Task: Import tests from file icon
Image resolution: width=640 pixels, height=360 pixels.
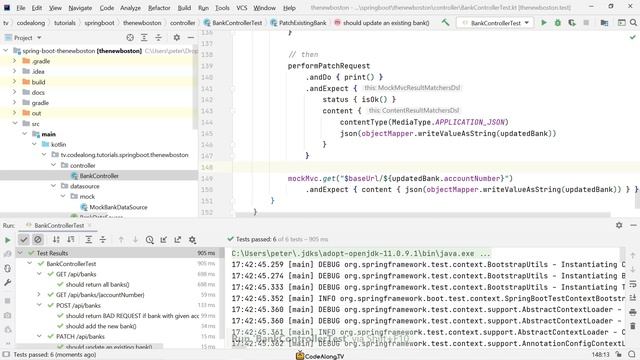Action: tap(164, 240)
